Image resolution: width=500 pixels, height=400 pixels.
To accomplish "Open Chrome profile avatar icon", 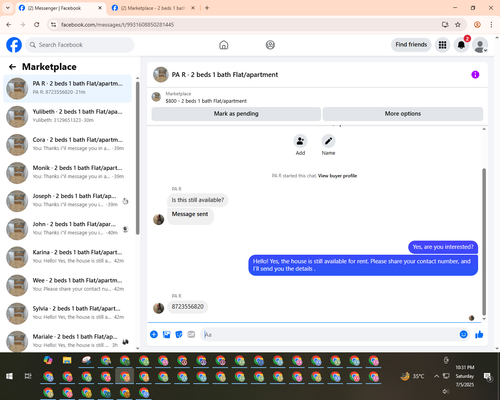I will 477,25.
